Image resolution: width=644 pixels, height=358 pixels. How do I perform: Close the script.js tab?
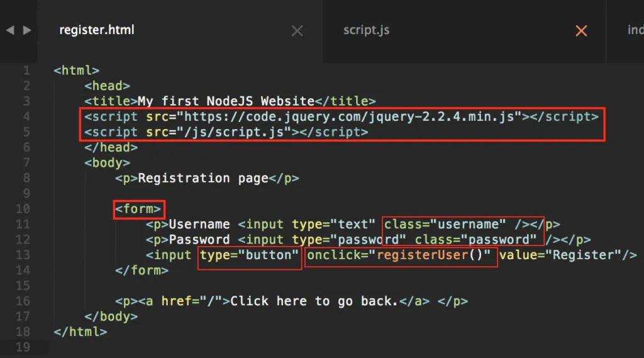pyautogui.click(x=581, y=30)
